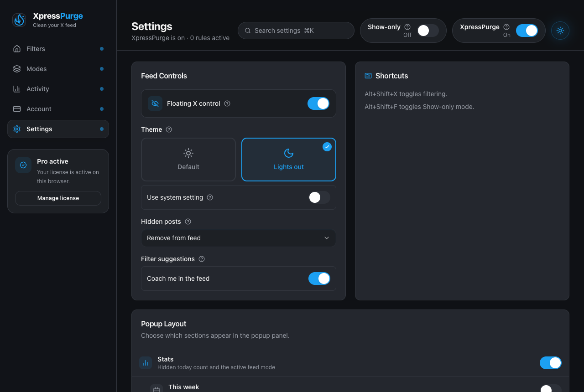The width and height of the screenshot is (584, 392).
Task: Go to the Modes page
Action: click(58, 69)
